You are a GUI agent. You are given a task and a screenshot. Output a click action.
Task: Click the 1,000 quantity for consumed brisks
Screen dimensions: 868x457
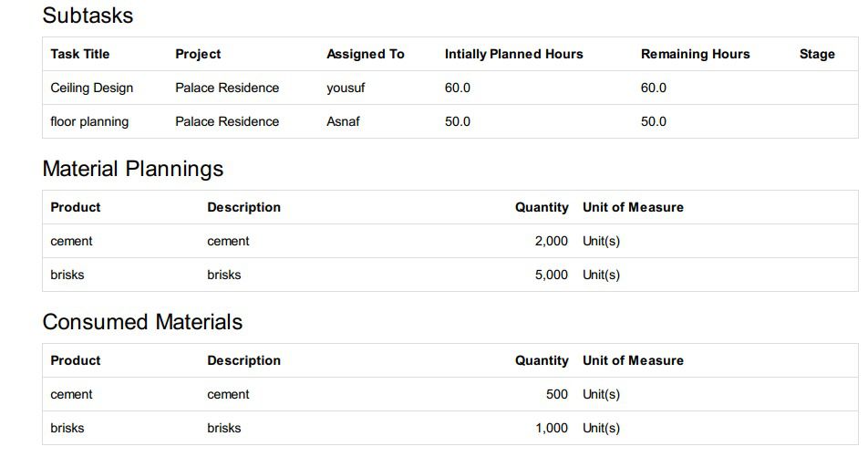tap(551, 428)
